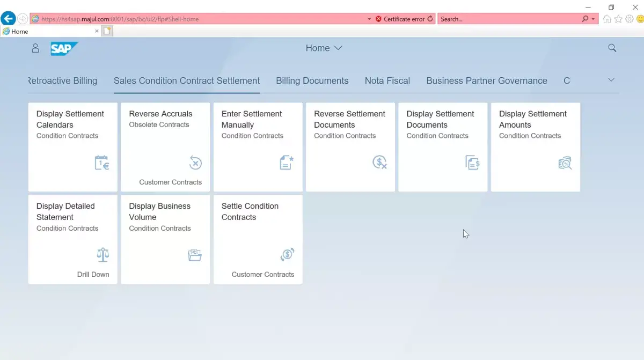Open the search provider dropdown arrow
Screen dimensions: 644x360
(x=593, y=19)
